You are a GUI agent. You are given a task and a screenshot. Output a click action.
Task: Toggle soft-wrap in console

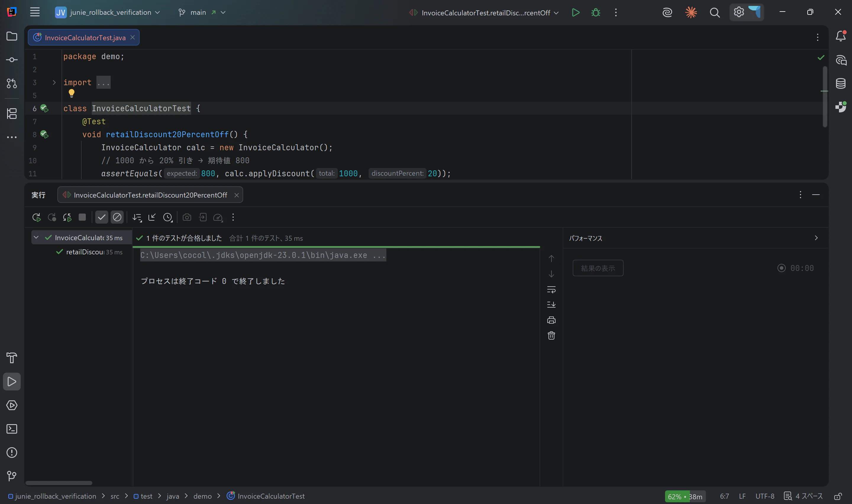pyautogui.click(x=551, y=289)
